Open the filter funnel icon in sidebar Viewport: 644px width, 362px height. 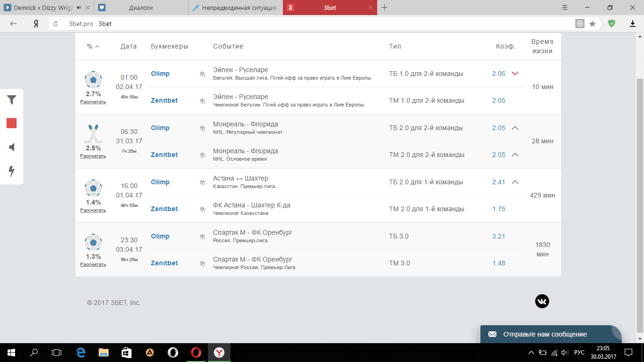pos(12,99)
